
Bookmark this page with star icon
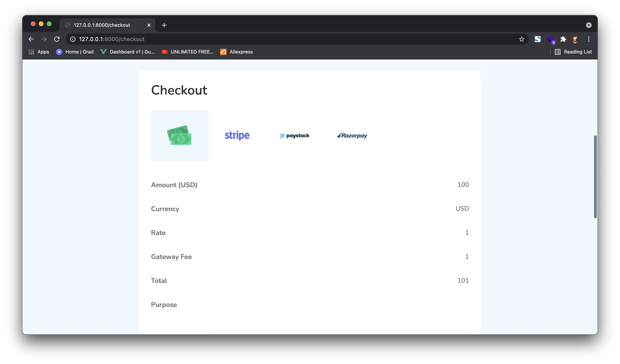click(521, 39)
